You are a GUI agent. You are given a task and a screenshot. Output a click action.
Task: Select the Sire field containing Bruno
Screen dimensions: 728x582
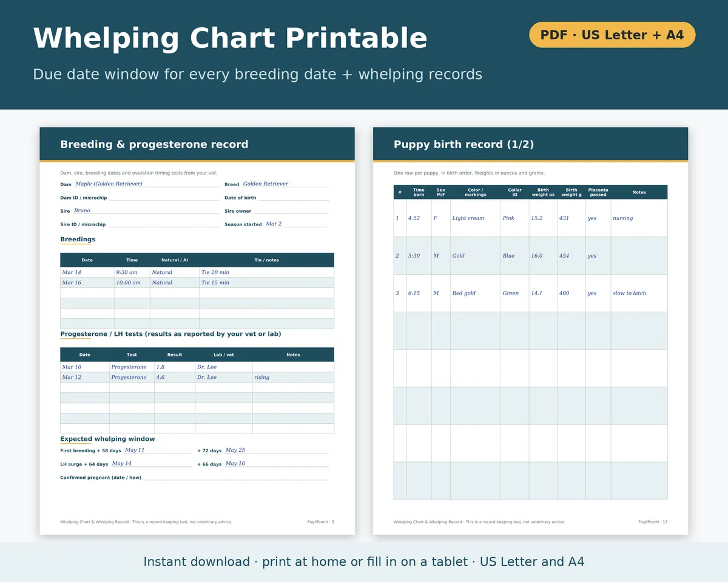(x=146, y=210)
